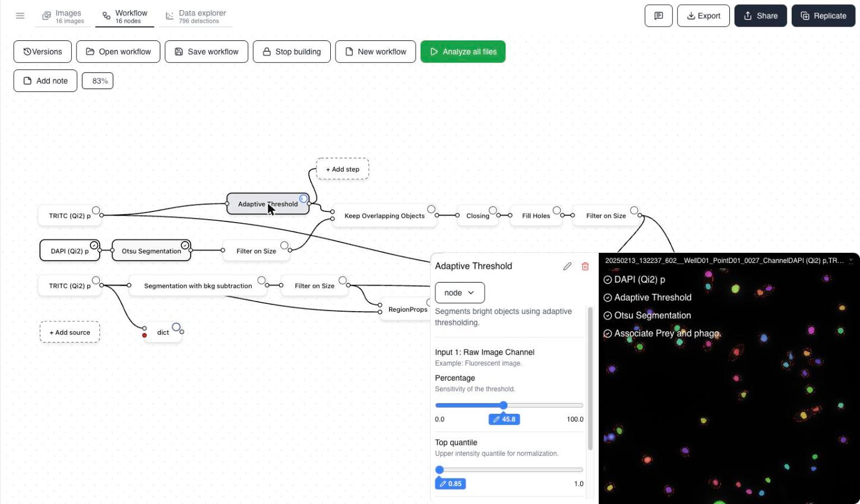Select the dict node
This screenshot has width=860, height=504.
click(163, 332)
